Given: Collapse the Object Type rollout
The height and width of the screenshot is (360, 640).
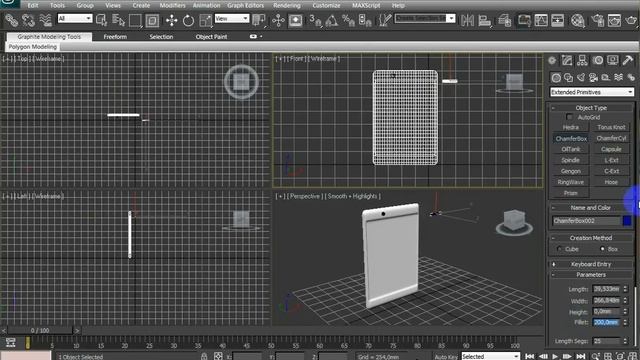Looking at the screenshot, I should click(591, 108).
